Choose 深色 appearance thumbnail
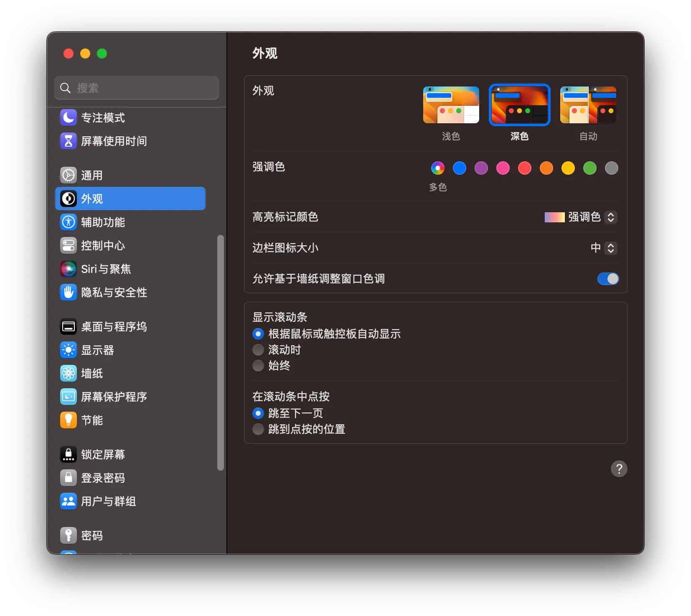This screenshot has width=691, height=616. tap(519, 105)
